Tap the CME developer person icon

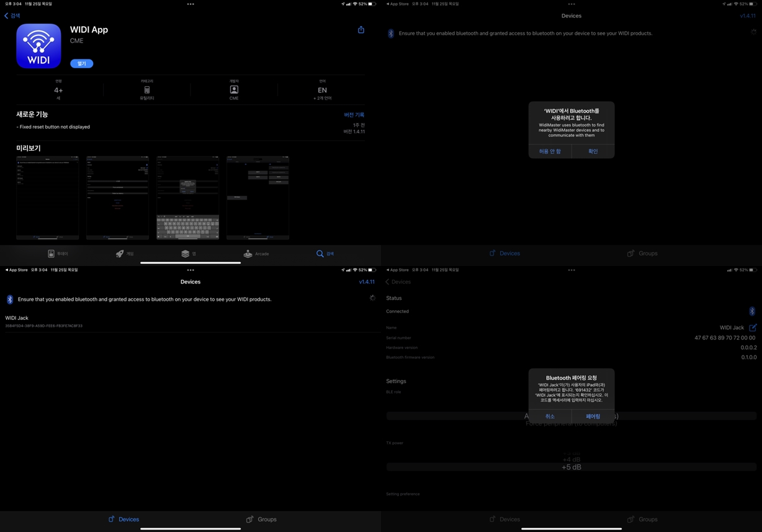click(x=234, y=90)
